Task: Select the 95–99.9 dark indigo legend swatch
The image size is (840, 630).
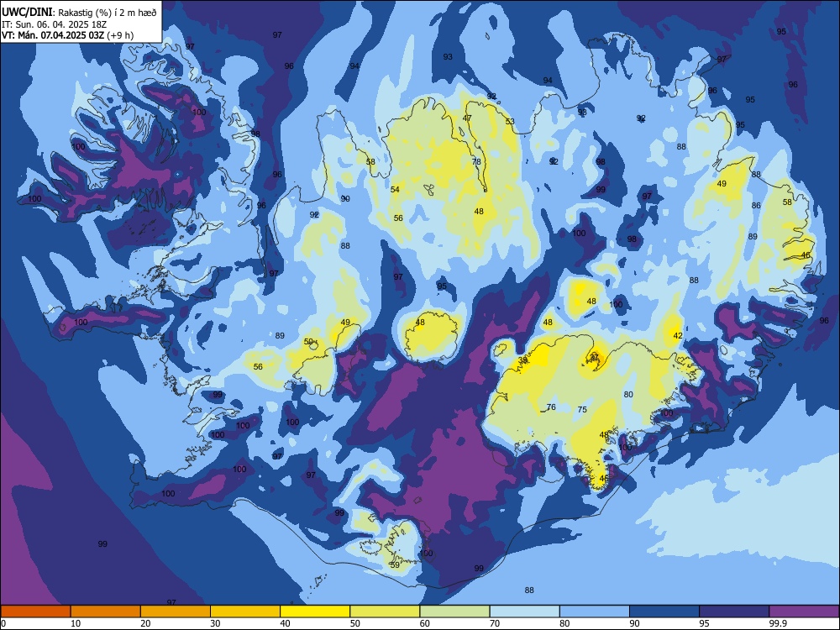Action: click(x=734, y=612)
